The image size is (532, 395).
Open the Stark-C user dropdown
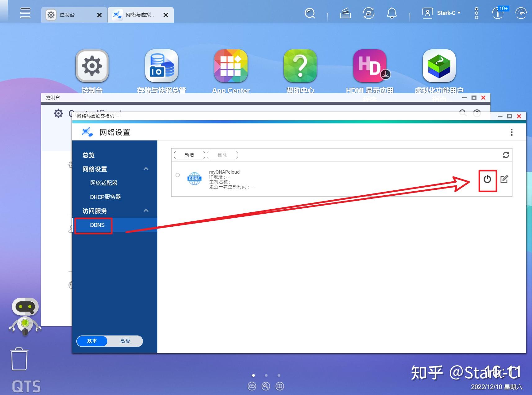click(x=447, y=13)
